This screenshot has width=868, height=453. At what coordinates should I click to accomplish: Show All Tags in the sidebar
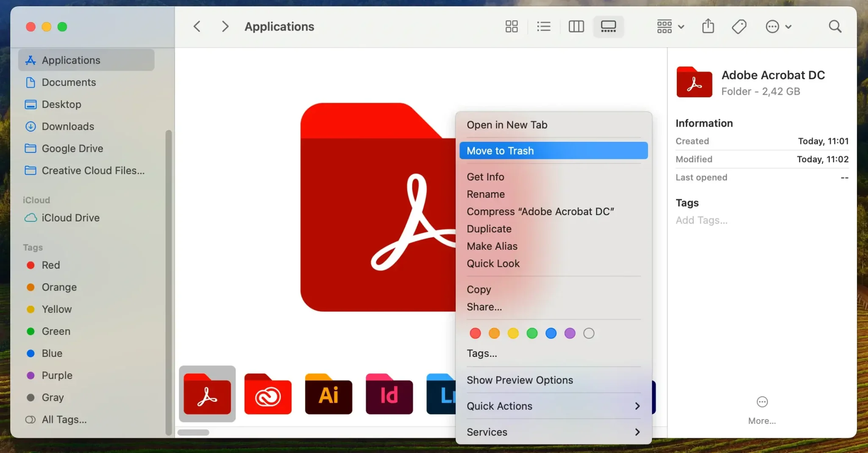click(x=86, y=419)
